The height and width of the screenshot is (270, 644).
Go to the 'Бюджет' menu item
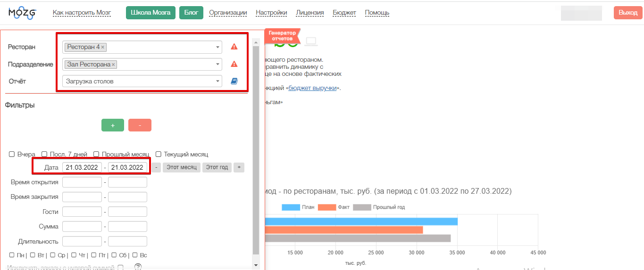pos(344,13)
